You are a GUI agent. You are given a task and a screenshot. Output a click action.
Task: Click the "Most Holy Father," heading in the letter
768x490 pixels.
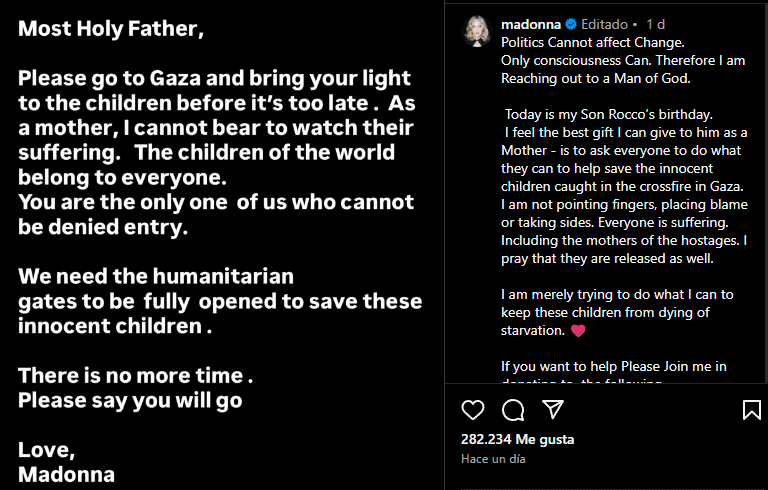[110, 30]
